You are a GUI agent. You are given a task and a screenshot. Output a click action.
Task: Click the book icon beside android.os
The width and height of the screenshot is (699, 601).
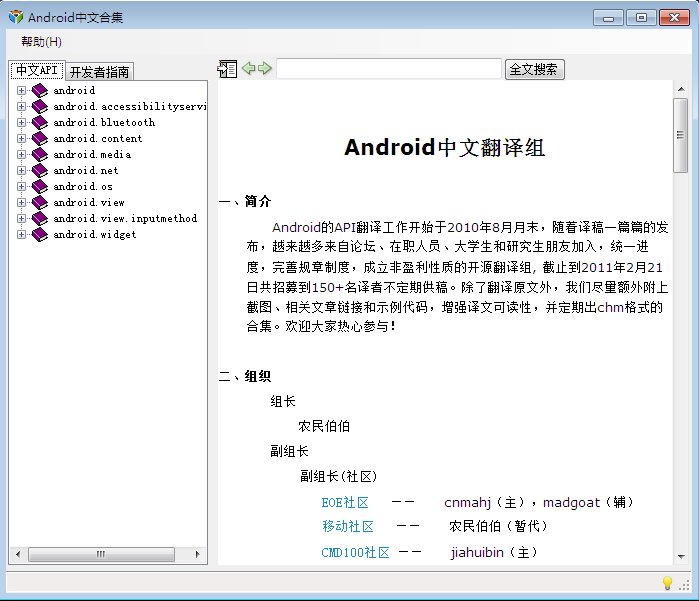[x=40, y=186]
